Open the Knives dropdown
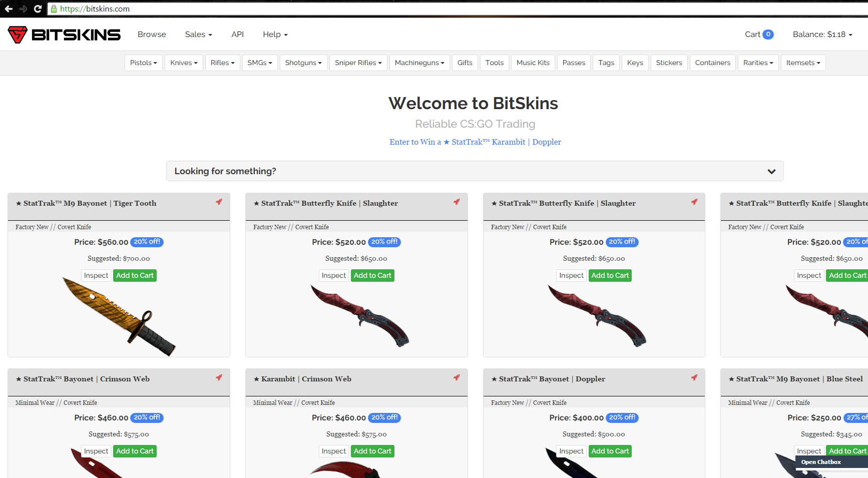The height and width of the screenshot is (478, 868). pos(184,63)
